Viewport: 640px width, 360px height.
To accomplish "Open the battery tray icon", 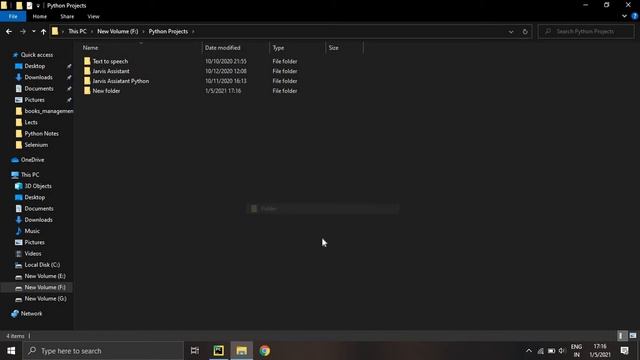I will [x=551, y=351].
